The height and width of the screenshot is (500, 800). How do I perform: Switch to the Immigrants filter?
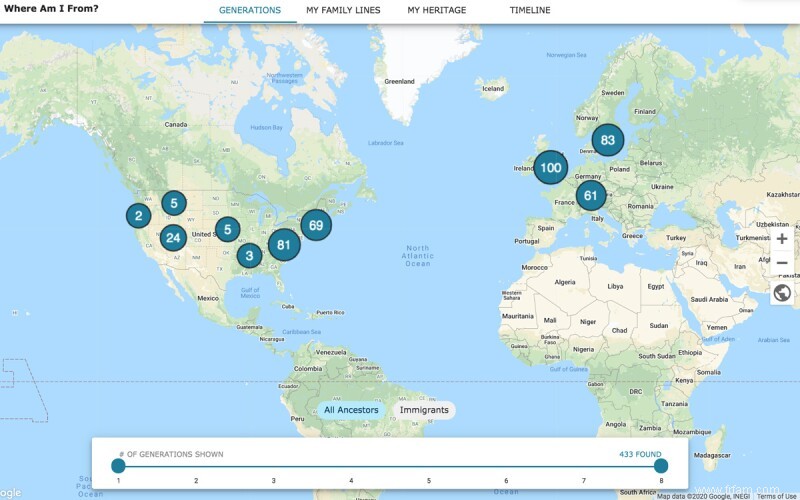point(424,410)
